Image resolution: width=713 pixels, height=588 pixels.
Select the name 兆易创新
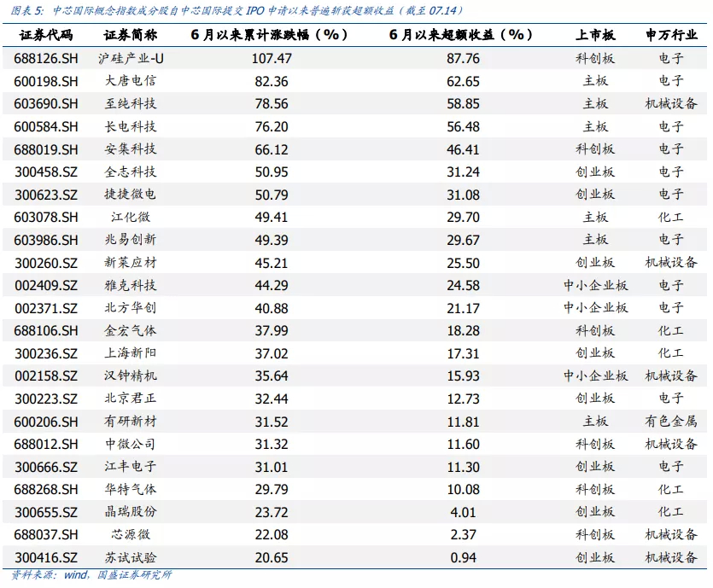pyautogui.click(x=131, y=240)
